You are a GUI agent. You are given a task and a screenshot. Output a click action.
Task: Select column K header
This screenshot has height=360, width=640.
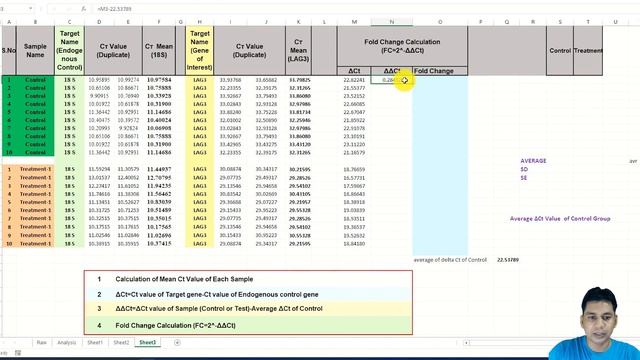coord(298,22)
